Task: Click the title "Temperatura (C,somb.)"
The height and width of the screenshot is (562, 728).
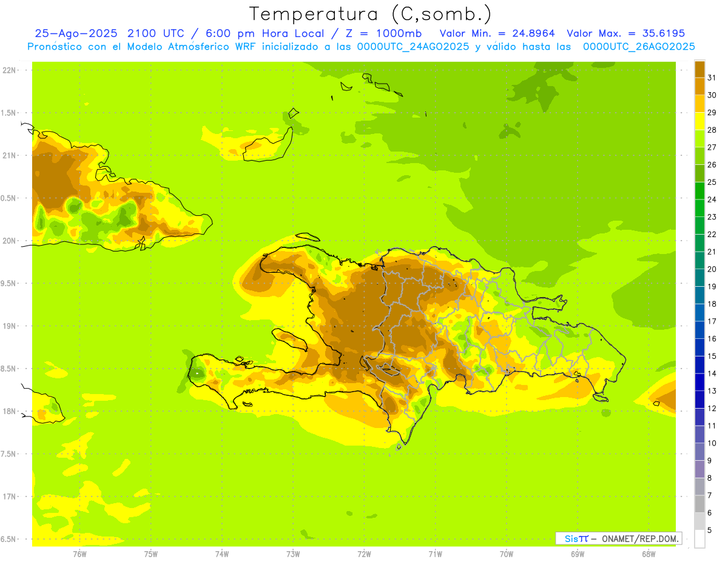Action: coord(371,15)
